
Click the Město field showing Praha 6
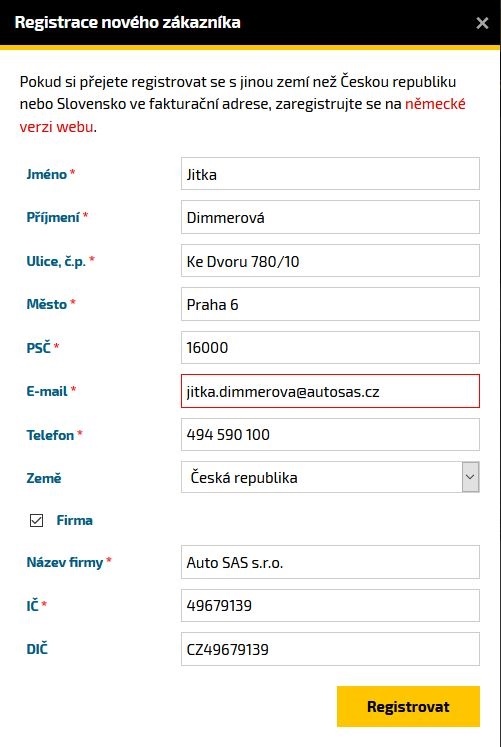[x=330, y=304]
